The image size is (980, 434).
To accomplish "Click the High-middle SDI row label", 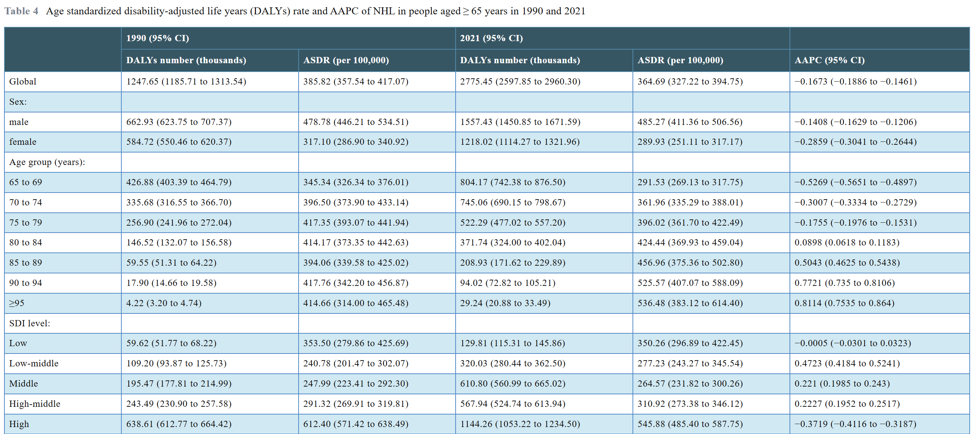I will [35, 403].
